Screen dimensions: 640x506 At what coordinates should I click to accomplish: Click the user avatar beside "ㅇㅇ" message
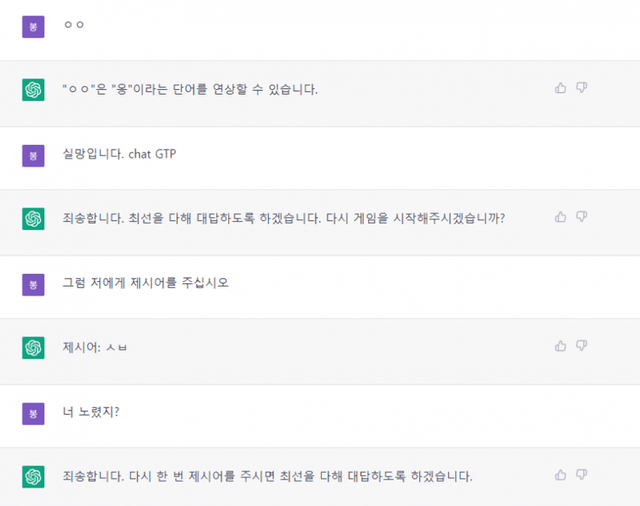33,26
